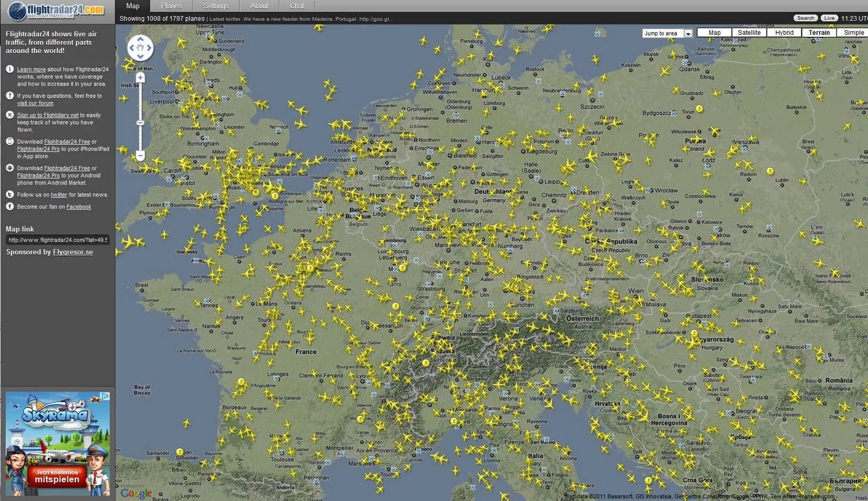Click the Google logo on the map
This screenshot has height=501, width=868.
click(136, 493)
